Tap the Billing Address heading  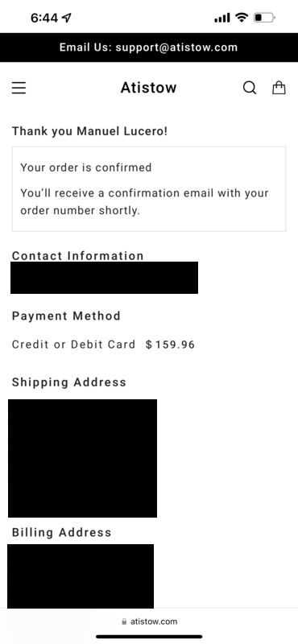[x=62, y=532]
